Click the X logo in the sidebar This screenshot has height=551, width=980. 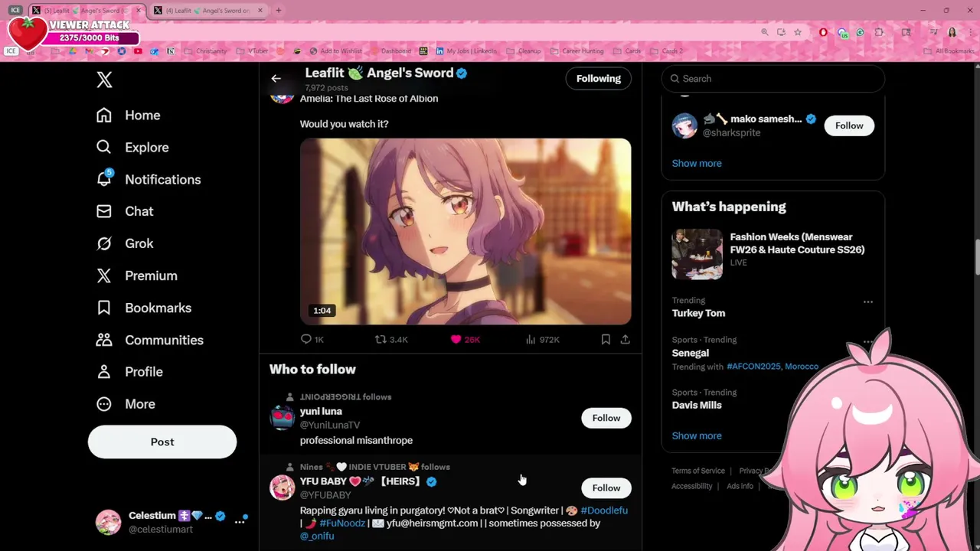point(105,80)
